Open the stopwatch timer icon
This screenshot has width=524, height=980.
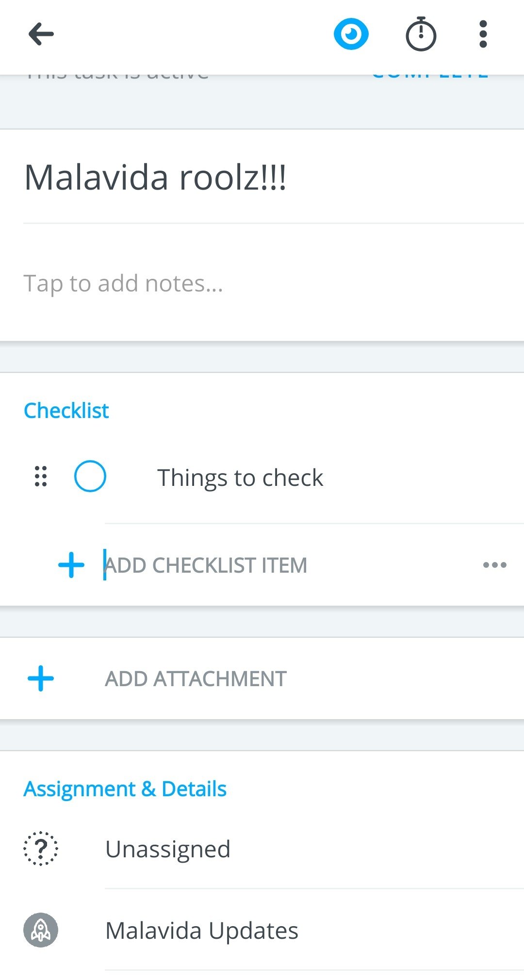pyautogui.click(x=421, y=34)
